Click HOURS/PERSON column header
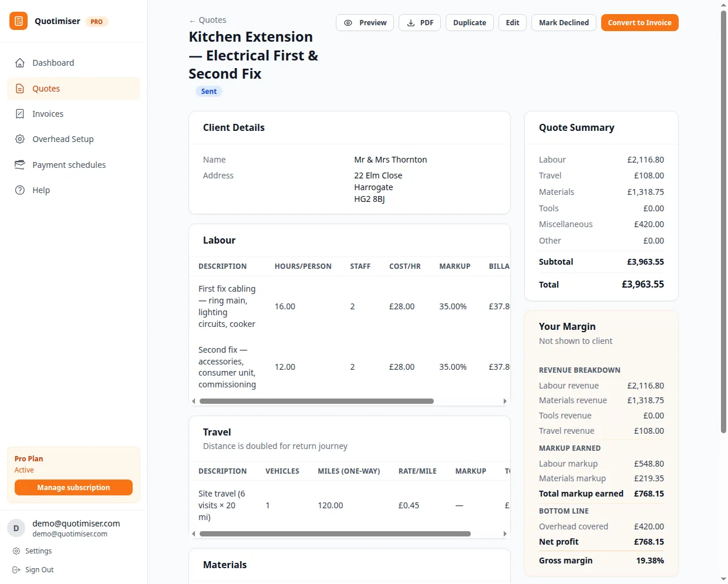The height and width of the screenshot is (584, 728). [303, 266]
